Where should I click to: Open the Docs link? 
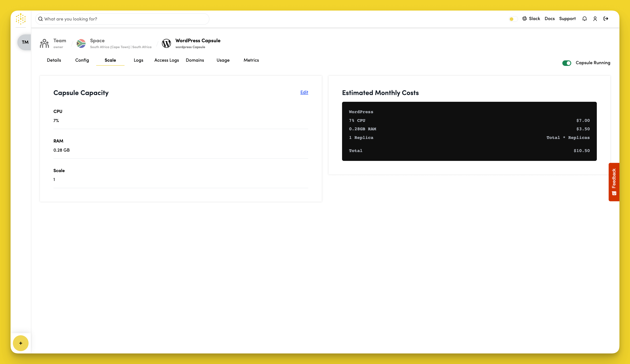point(549,19)
